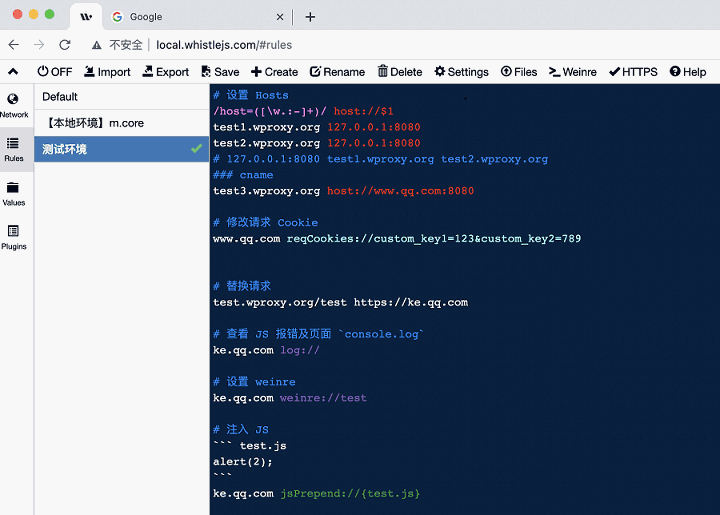
Task: Switch to the Network tab
Action: (x=14, y=105)
